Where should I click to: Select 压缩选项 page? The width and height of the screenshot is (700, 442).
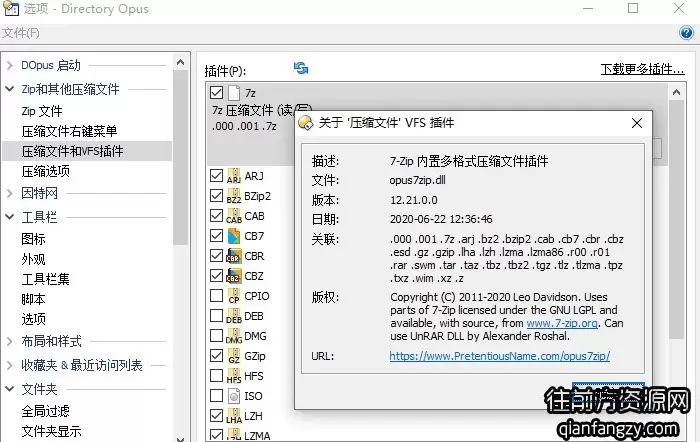click(46, 171)
